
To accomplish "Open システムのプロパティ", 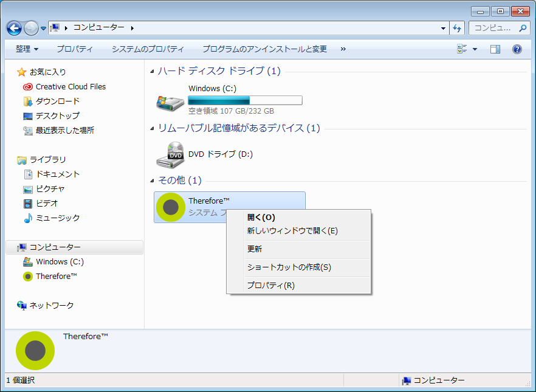I will (x=148, y=49).
